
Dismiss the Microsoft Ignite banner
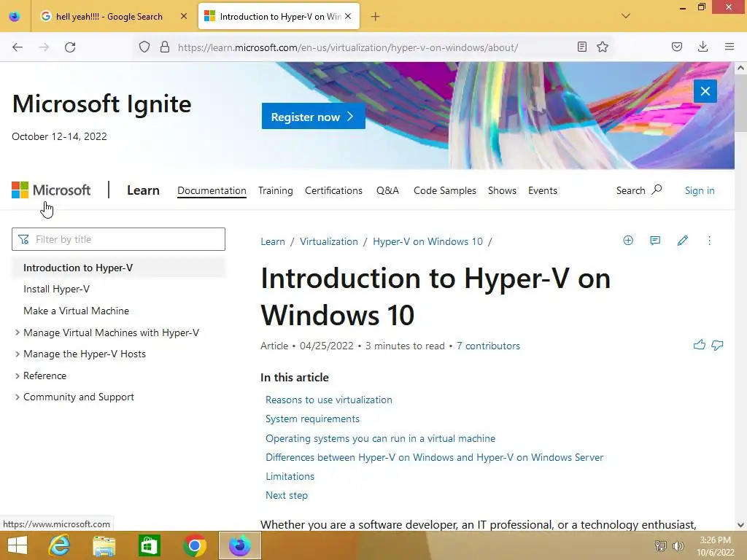(705, 91)
